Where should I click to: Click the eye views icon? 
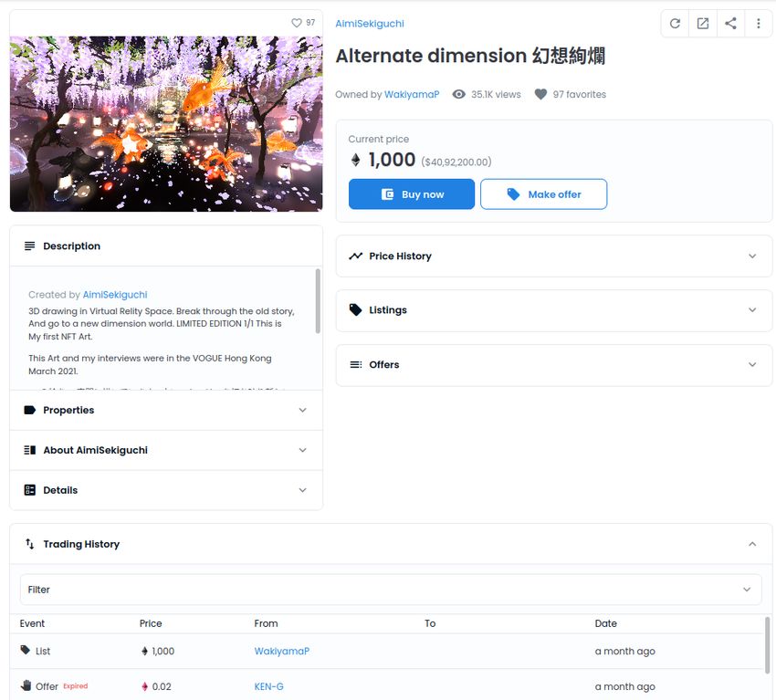coord(459,94)
